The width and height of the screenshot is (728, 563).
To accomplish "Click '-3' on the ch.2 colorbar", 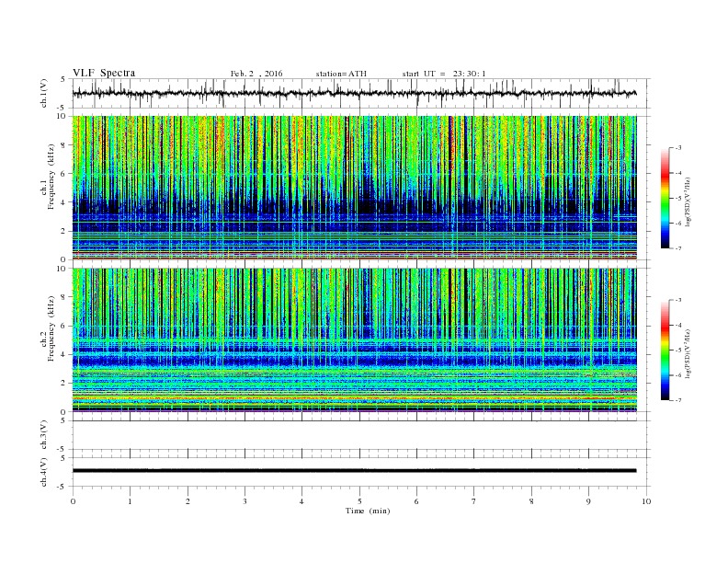I will pyautogui.click(x=678, y=300).
